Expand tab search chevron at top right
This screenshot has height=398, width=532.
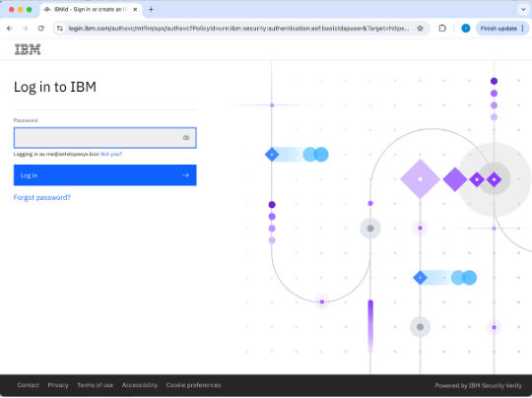coord(523,10)
